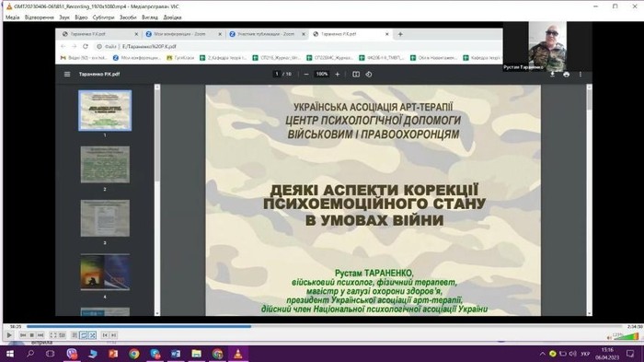Open the УКР input language selector

coord(585,354)
